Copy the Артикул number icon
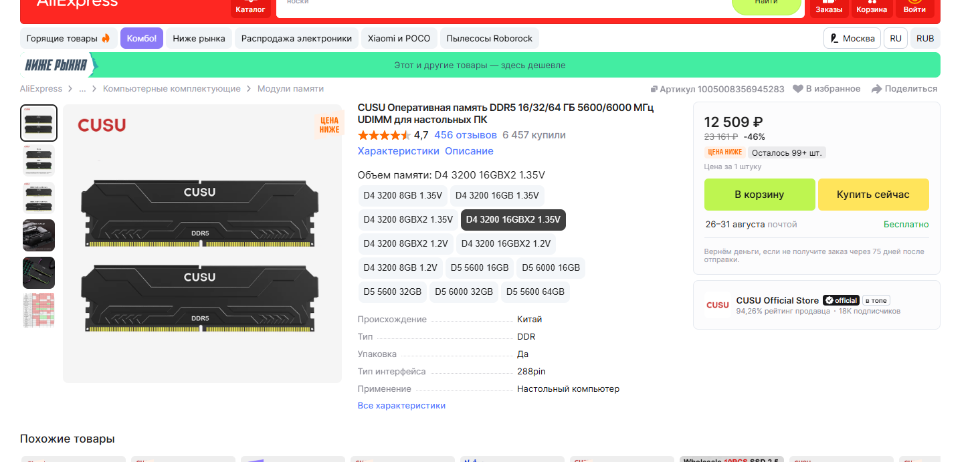The image size is (980, 462). pos(654,89)
